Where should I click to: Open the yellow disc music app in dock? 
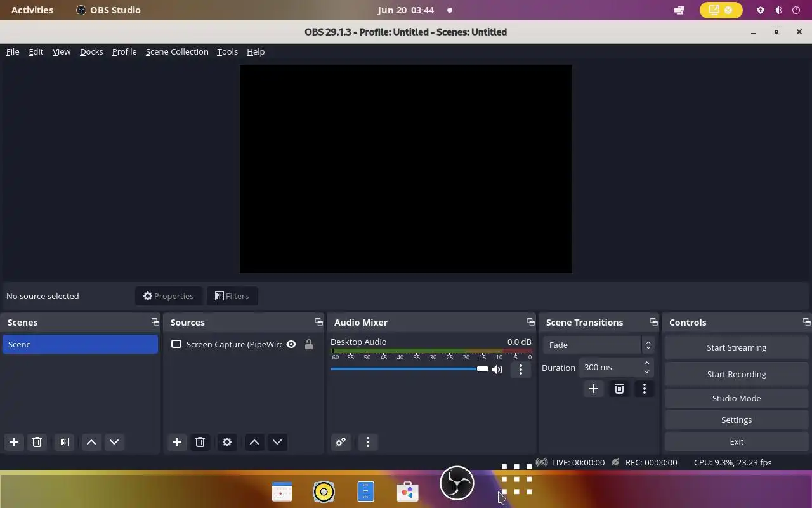(x=324, y=491)
